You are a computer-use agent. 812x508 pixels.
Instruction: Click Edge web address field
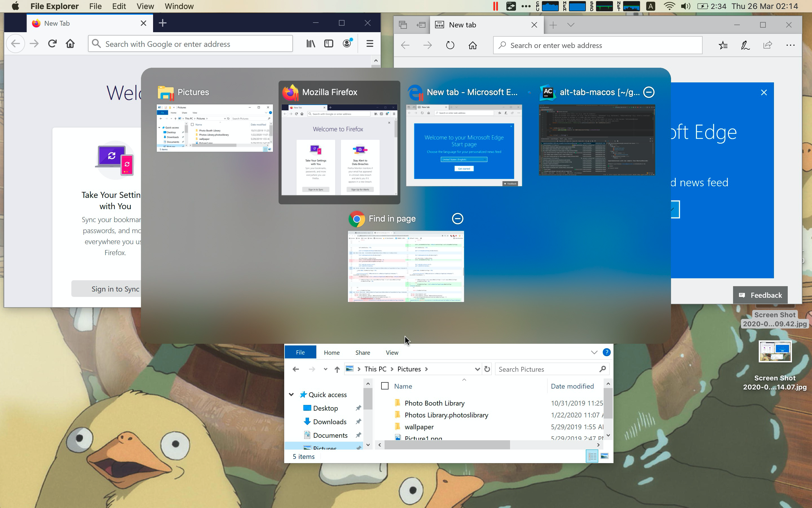(598, 45)
